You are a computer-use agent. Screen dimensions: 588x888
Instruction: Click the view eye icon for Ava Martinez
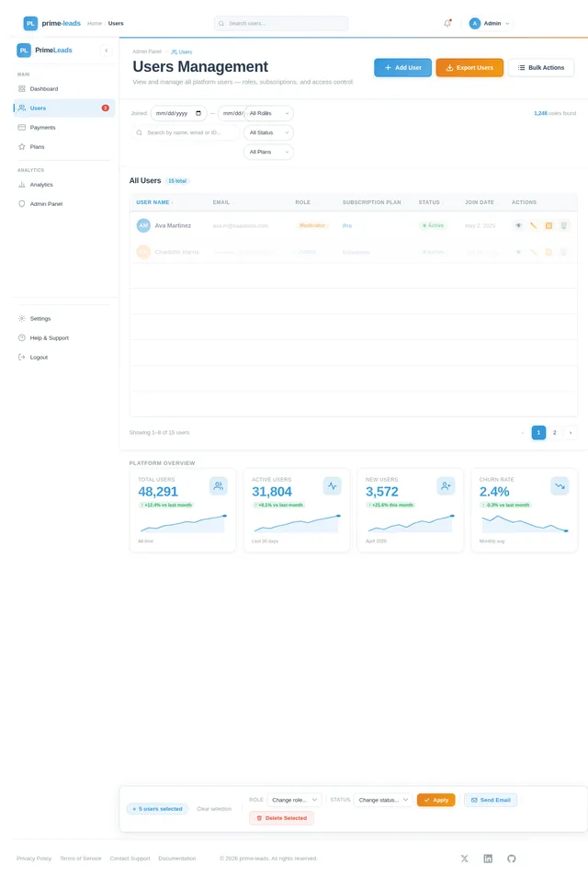(518, 225)
